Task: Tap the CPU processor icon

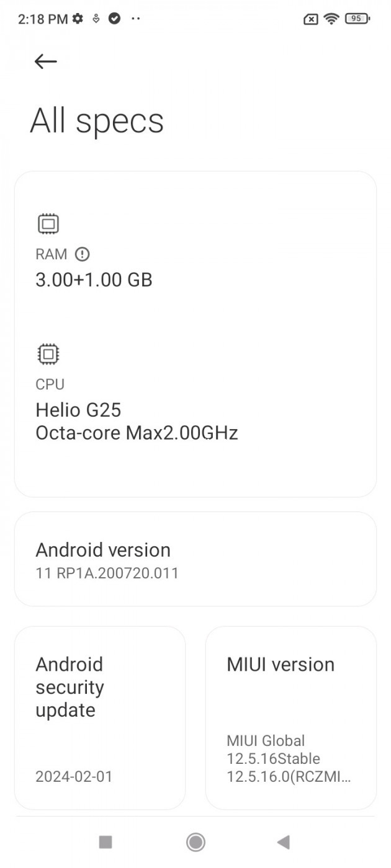Action: (48, 354)
